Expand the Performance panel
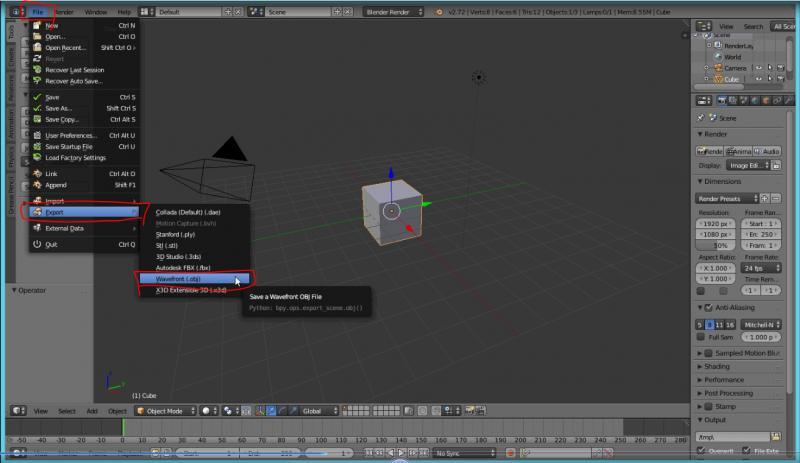The height and width of the screenshot is (463, 800). pyautogui.click(x=723, y=380)
